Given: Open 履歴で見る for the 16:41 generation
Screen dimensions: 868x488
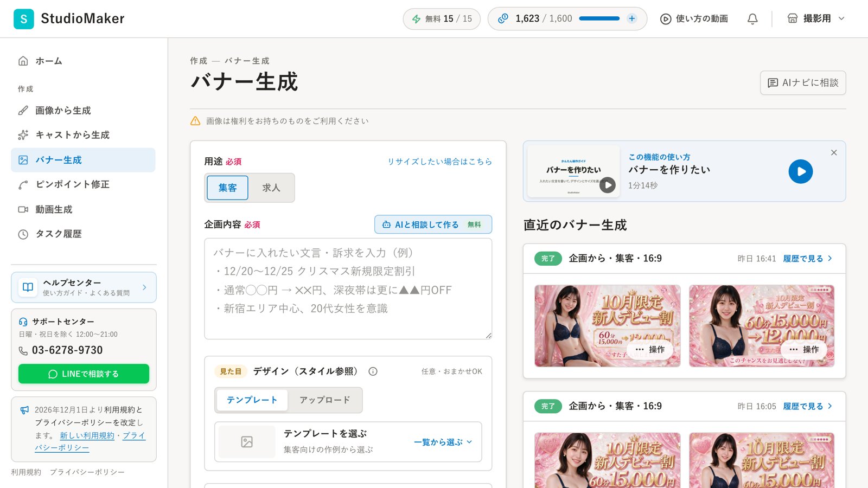Looking at the screenshot, I should 807,259.
